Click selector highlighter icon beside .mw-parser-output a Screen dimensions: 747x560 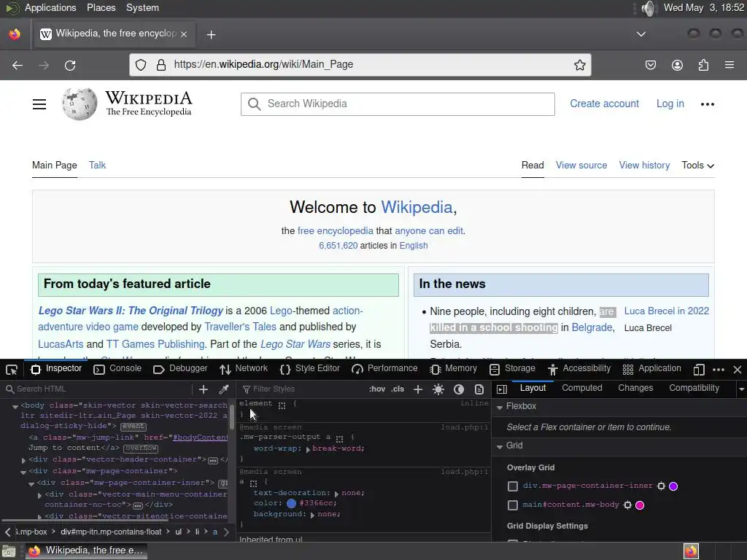point(339,438)
